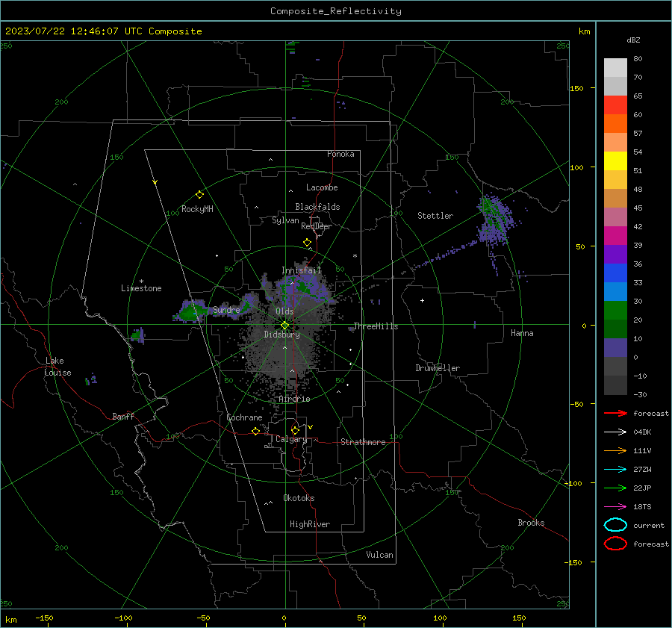Click the RockyMH map label
This screenshot has width=672, height=628.
tap(197, 209)
